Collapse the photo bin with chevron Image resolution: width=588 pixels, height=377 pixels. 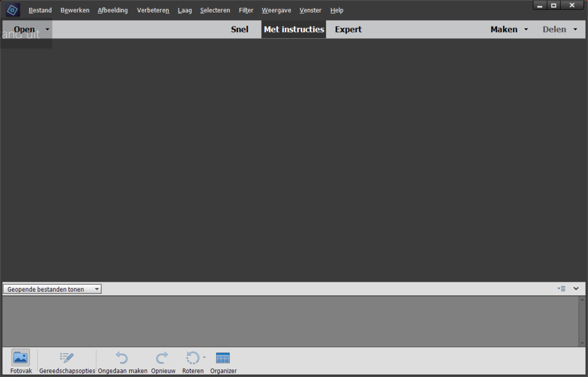576,289
